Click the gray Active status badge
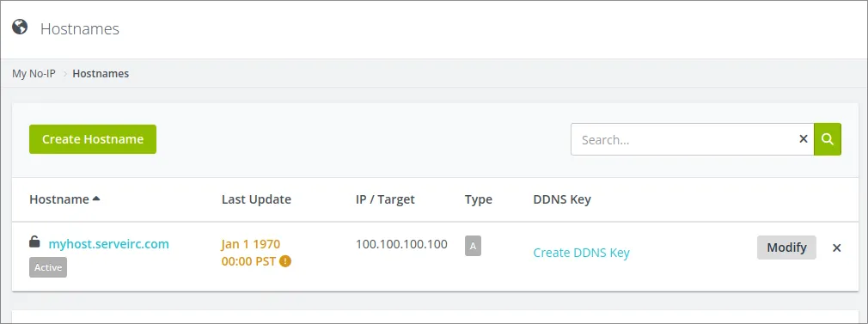Image resolution: width=868 pixels, height=324 pixels. tap(48, 267)
